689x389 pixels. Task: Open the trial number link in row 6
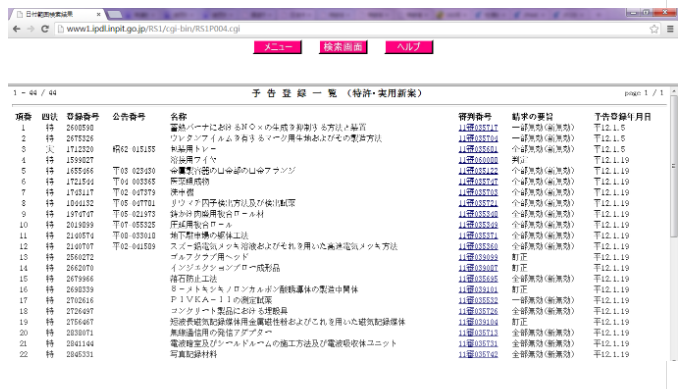pos(478,182)
